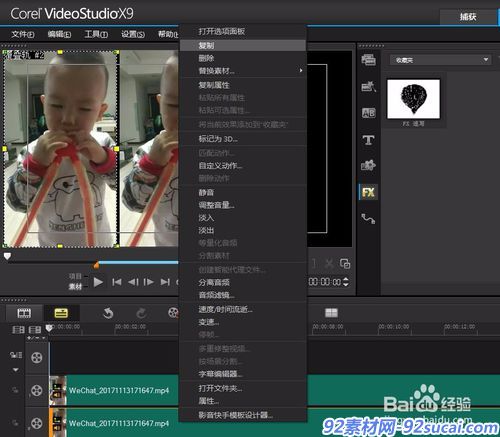Click the orange preview scrubber handle
This screenshot has width=500, height=437.
click(96, 265)
